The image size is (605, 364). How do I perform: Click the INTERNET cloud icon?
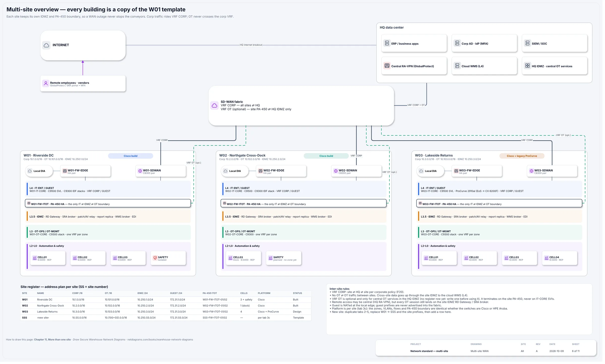[x=46, y=45]
